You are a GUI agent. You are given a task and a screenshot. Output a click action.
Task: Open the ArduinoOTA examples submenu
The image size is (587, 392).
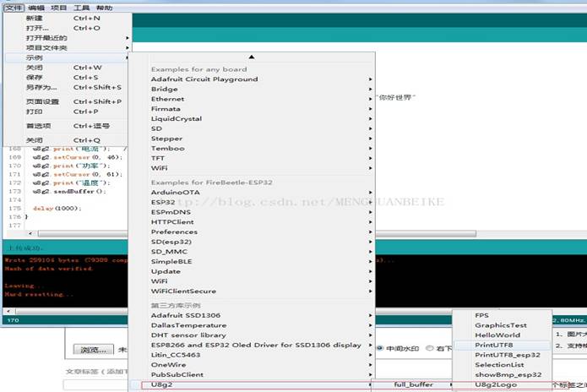252,193
